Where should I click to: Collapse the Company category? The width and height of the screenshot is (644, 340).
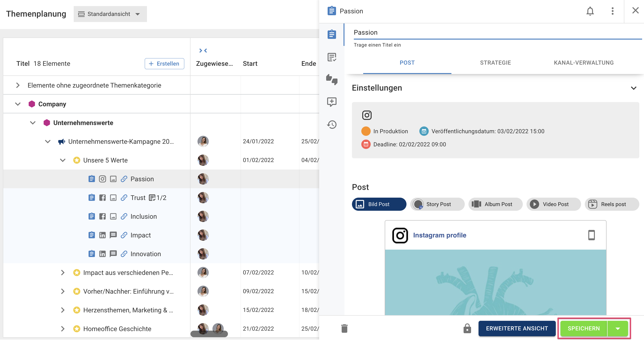[18, 104]
